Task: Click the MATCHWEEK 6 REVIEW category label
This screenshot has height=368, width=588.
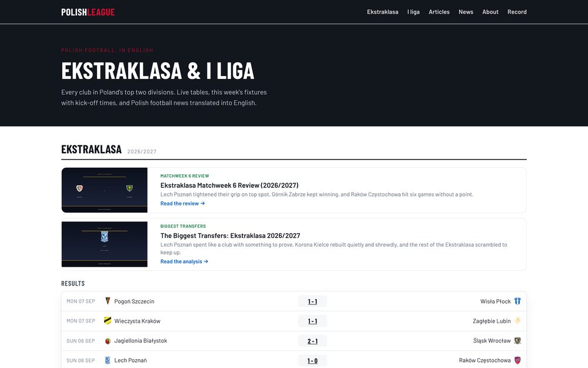Action: coord(185,175)
